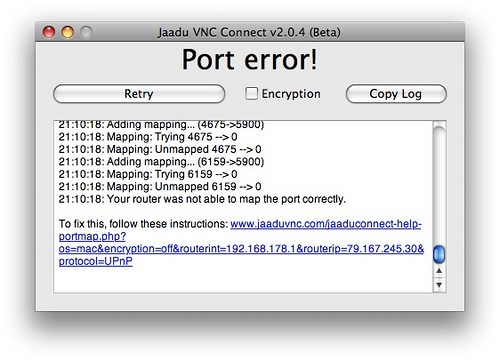The width and height of the screenshot is (500, 360).
Task: Close the window with red button
Action: pyautogui.click(x=49, y=32)
